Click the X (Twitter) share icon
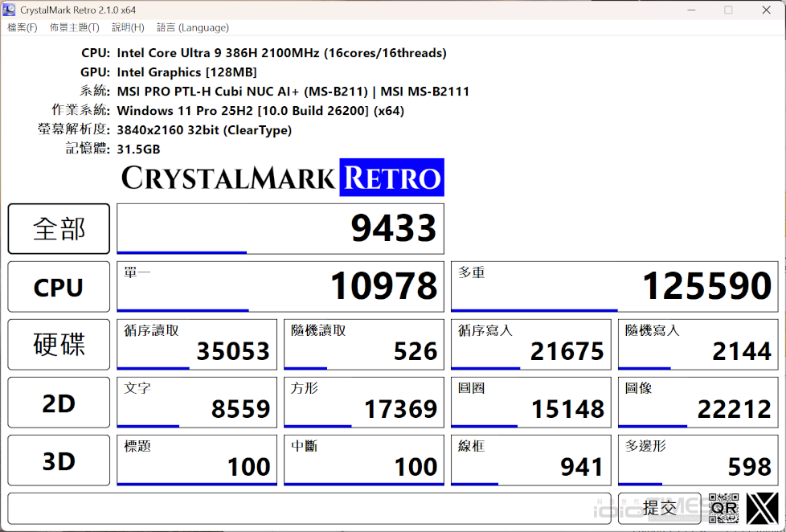Image resolution: width=786 pixels, height=532 pixels. 762,509
